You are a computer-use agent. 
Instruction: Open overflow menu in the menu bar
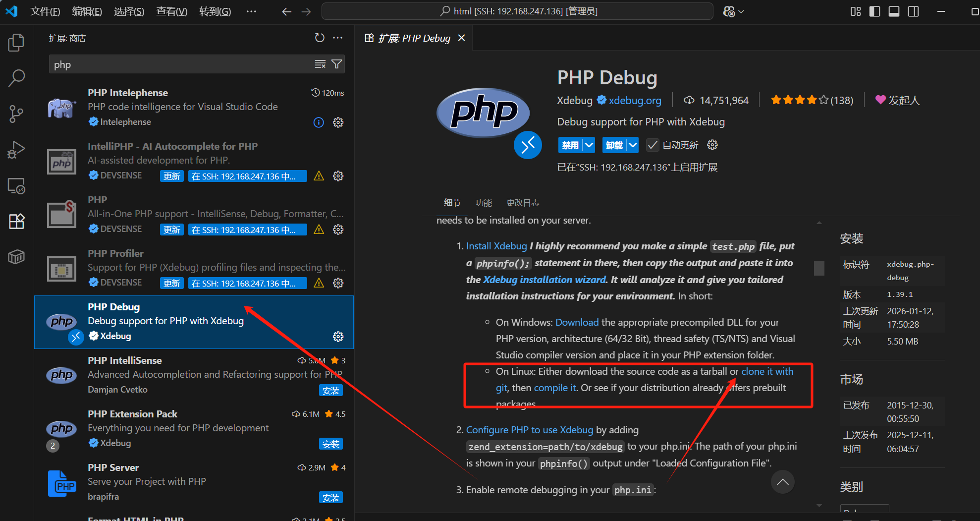click(252, 11)
